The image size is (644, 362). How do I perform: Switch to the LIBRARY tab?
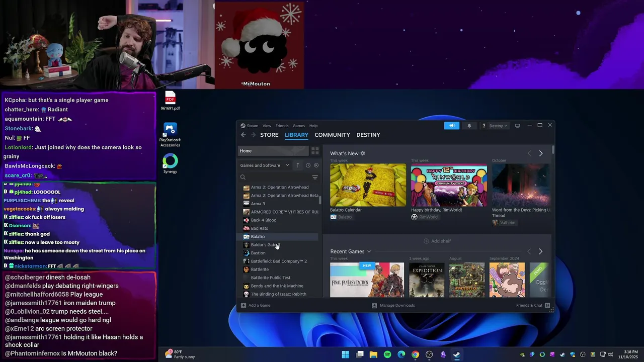click(296, 135)
